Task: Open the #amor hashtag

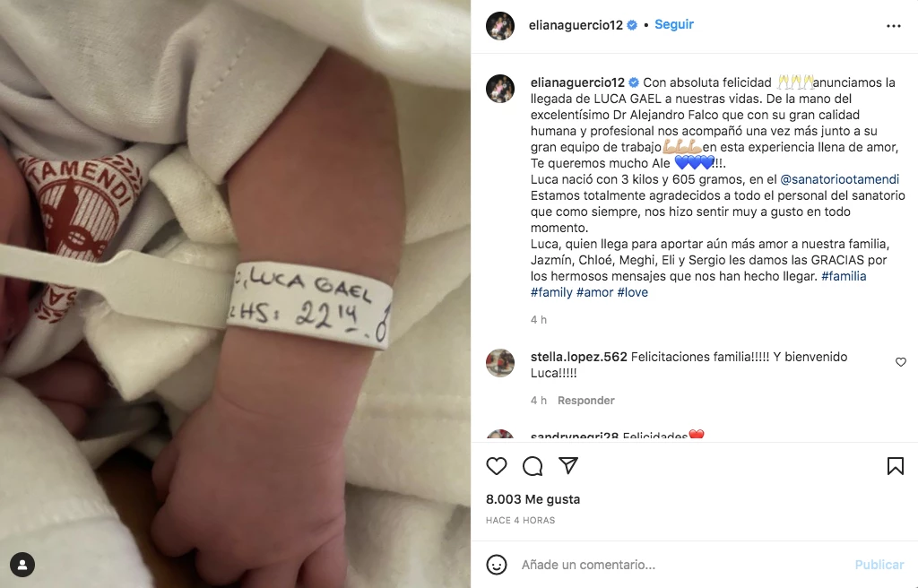Action: click(595, 292)
